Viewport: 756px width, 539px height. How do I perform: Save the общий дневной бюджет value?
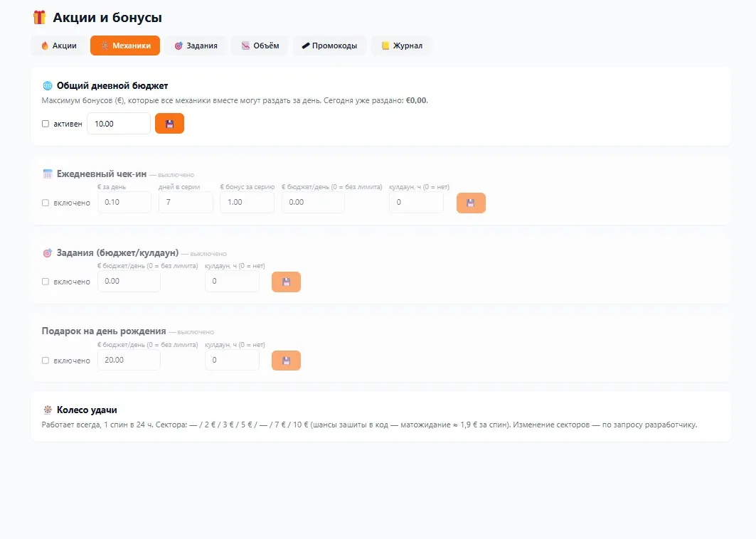169,124
